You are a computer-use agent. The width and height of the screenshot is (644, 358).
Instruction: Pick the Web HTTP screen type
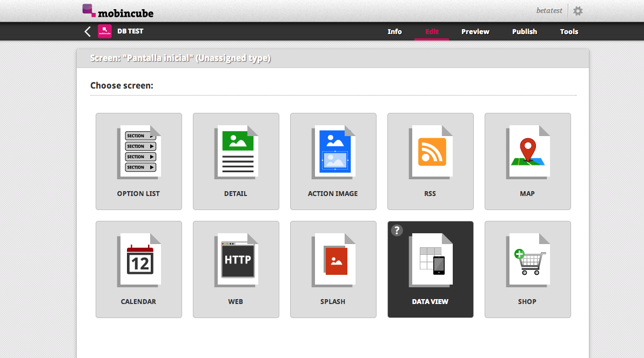(x=236, y=269)
